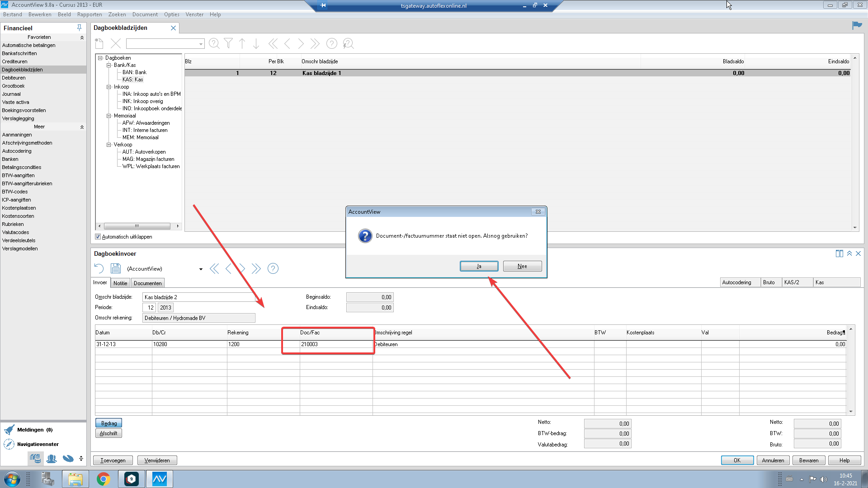Click the undo icon in Dagboekinvoer
Viewport: 868px width, 488px height.
[x=99, y=268]
